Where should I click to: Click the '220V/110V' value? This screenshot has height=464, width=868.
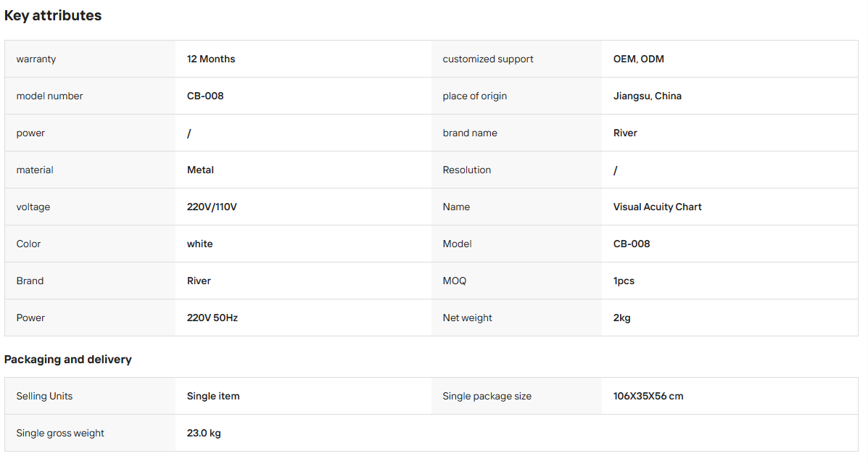coord(212,207)
